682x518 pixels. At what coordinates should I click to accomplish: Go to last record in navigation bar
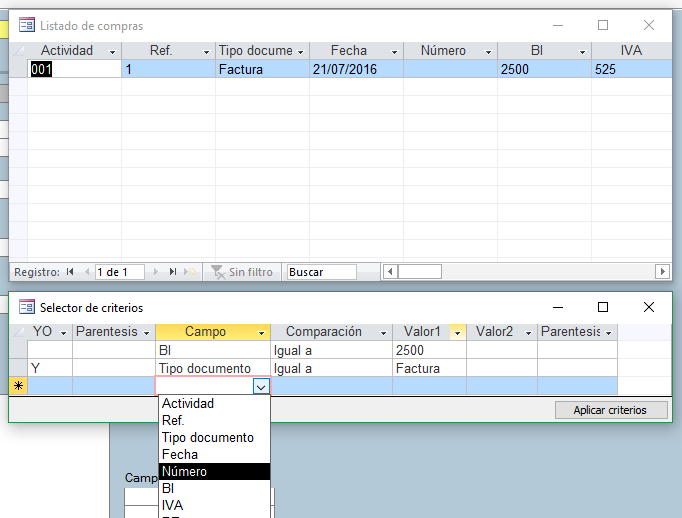tap(173, 271)
